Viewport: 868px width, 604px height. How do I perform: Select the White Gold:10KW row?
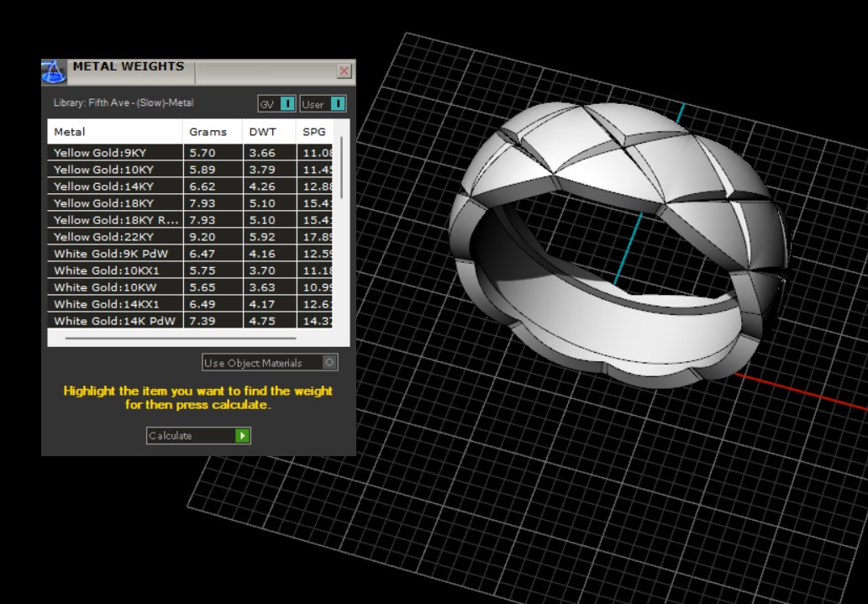pyautogui.click(x=190, y=287)
